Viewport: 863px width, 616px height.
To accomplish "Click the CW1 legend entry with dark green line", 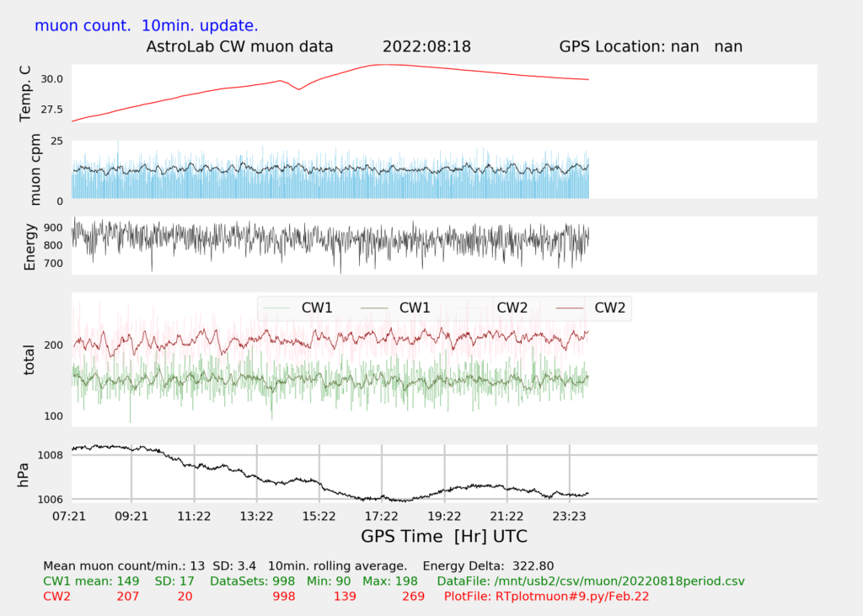I will click(395, 308).
